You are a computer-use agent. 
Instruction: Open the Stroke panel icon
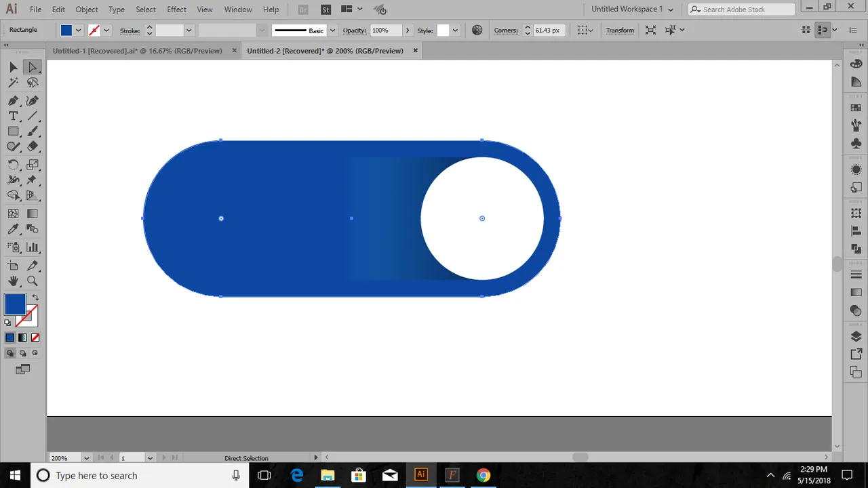tap(856, 274)
